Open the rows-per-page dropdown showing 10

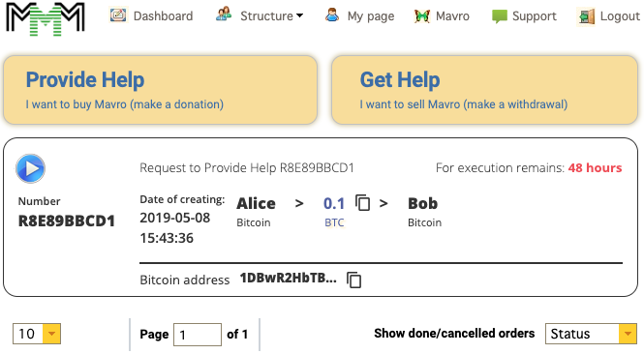click(x=37, y=334)
